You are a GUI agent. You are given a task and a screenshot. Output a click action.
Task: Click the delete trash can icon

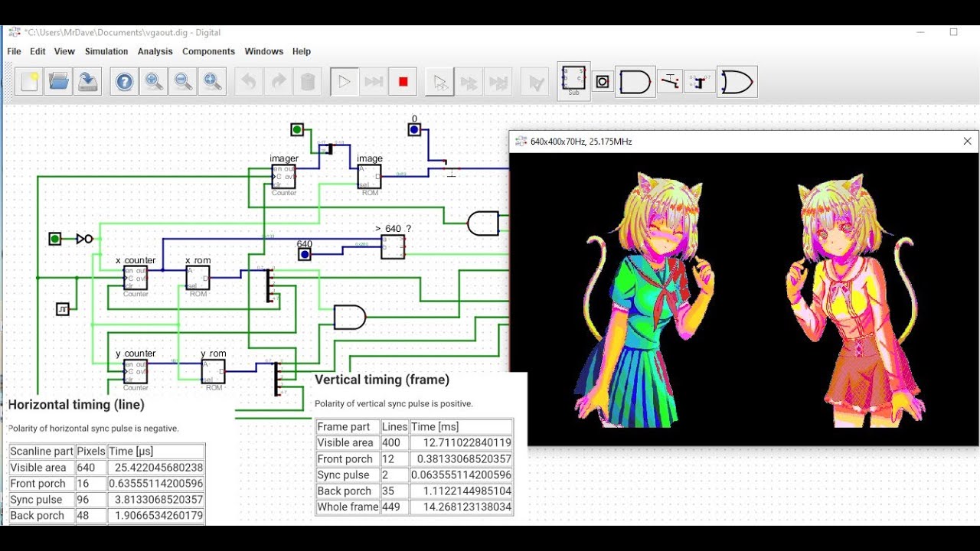[x=307, y=81]
